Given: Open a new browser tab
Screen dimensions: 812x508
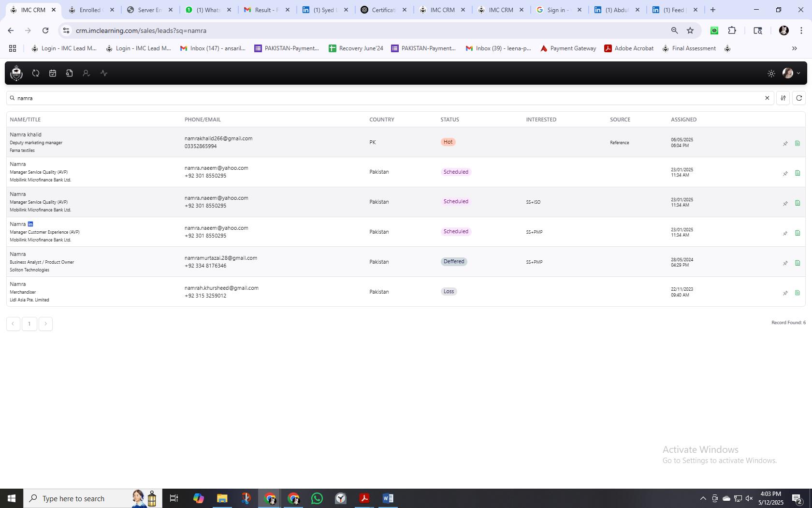Looking at the screenshot, I should point(712,10).
